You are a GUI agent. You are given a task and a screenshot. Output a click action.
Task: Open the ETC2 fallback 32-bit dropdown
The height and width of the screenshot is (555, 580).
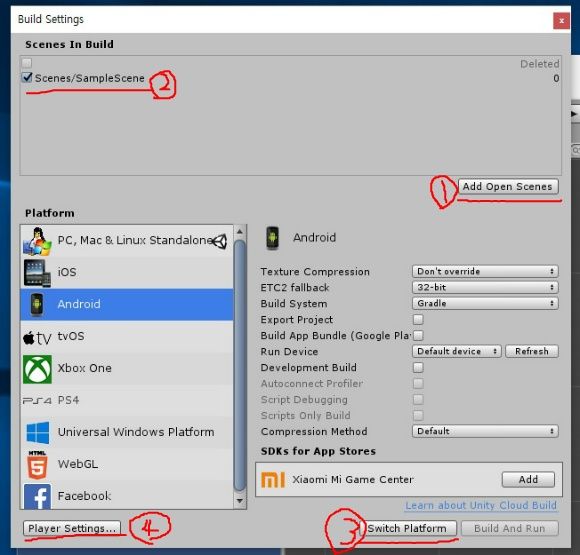point(485,287)
